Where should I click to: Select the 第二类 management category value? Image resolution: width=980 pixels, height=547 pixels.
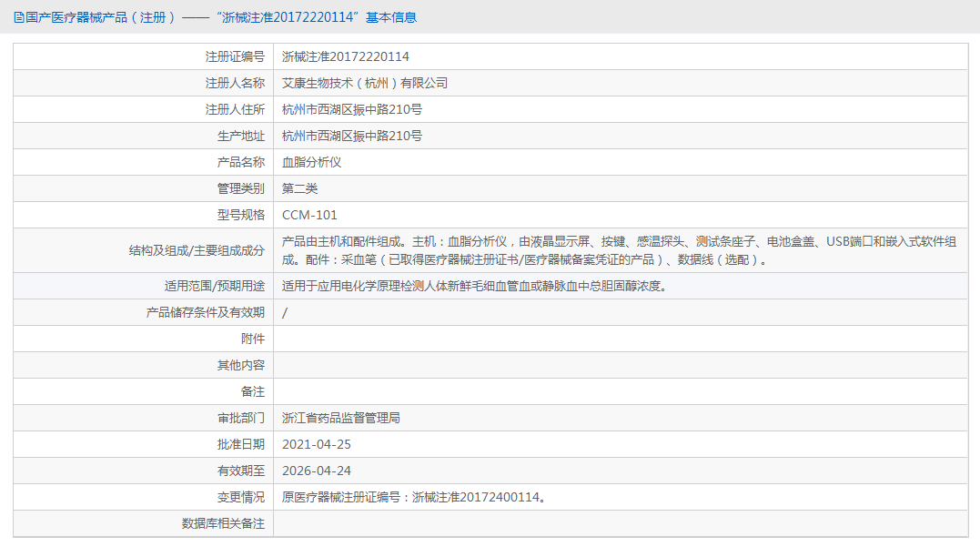coord(299,188)
